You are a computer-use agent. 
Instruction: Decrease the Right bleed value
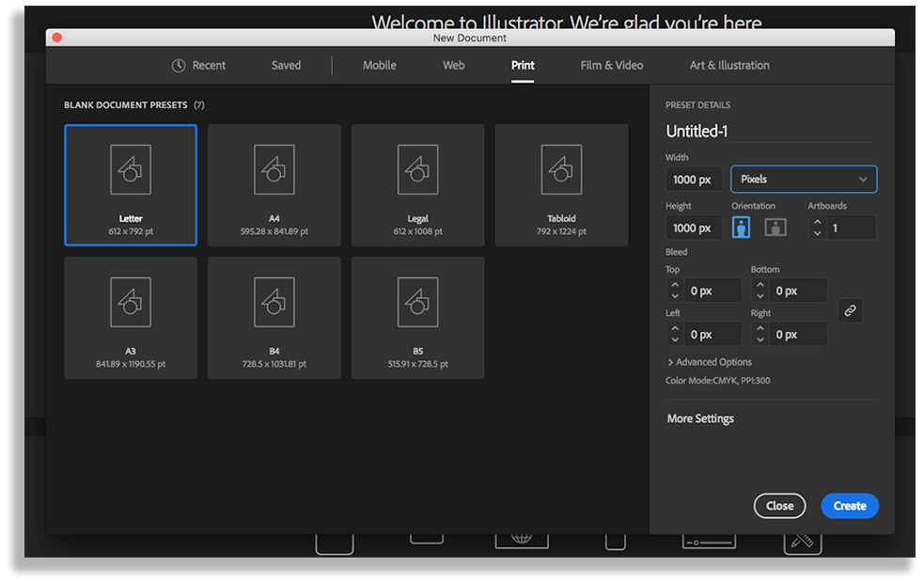click(x=760, y=339)
